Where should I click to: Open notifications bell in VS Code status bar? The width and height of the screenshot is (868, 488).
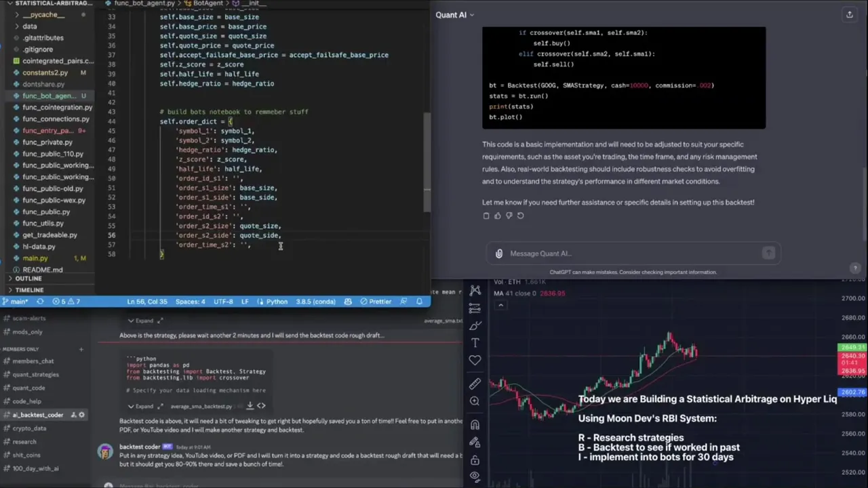click(420, 302)
